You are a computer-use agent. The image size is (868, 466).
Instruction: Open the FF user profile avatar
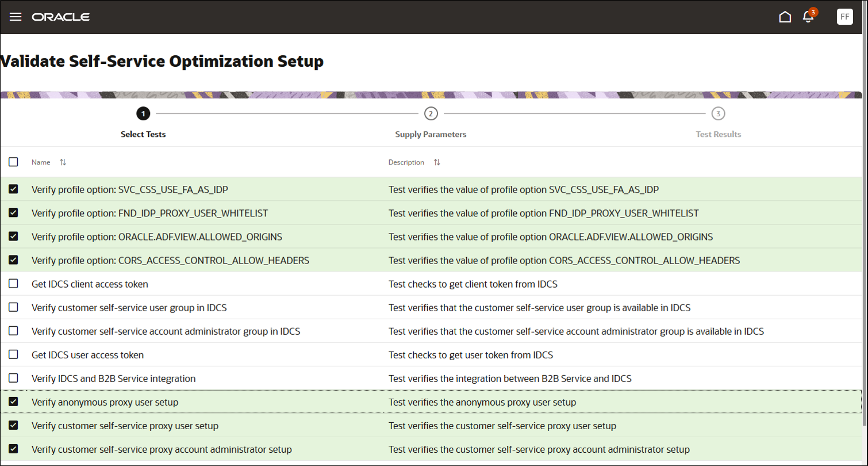coord(844,17)
